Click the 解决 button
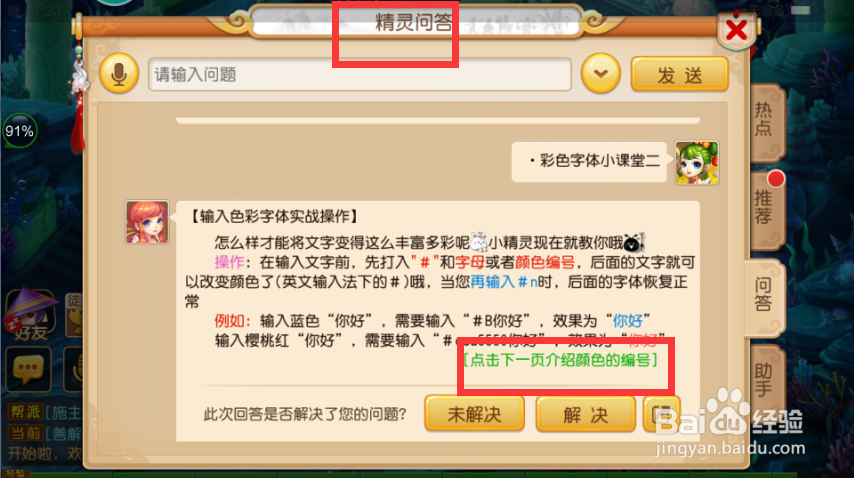This screenshot has width=854, height=478. pyautogui.click(x=585, y=414)
